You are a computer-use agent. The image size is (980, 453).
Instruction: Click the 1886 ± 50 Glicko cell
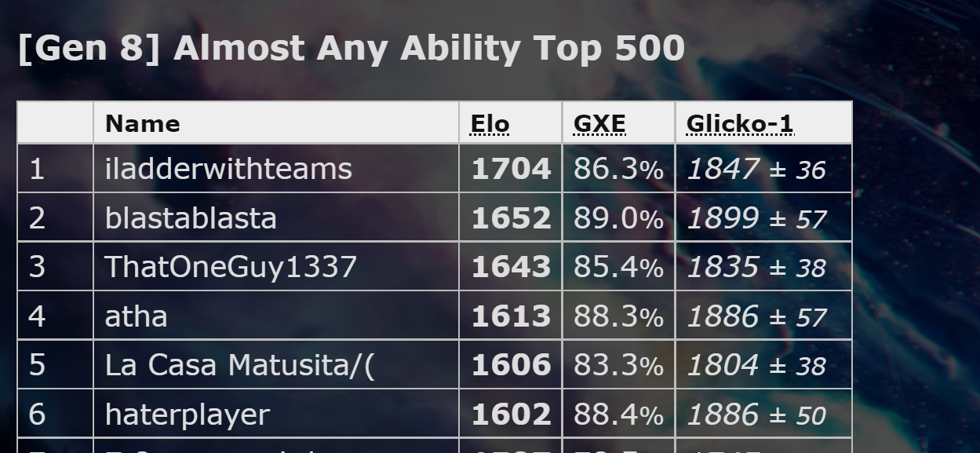point(756,415)
